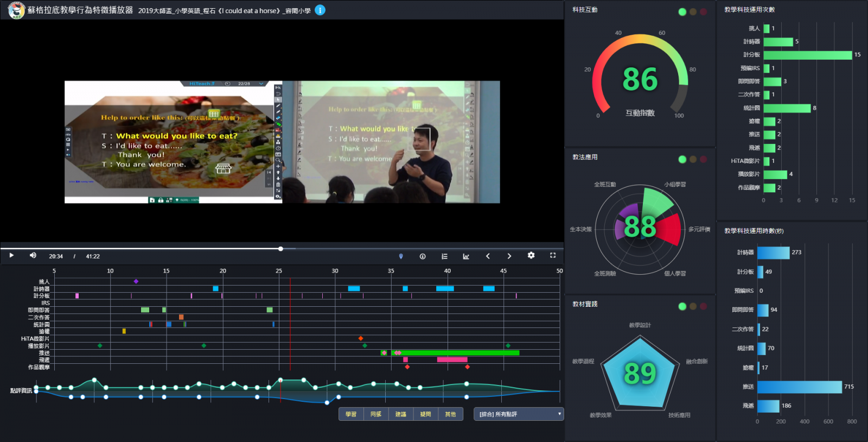Open the [綜合] 所有點評 dropdown
This screenshot has height=442, width=868.
click(519, 414)
